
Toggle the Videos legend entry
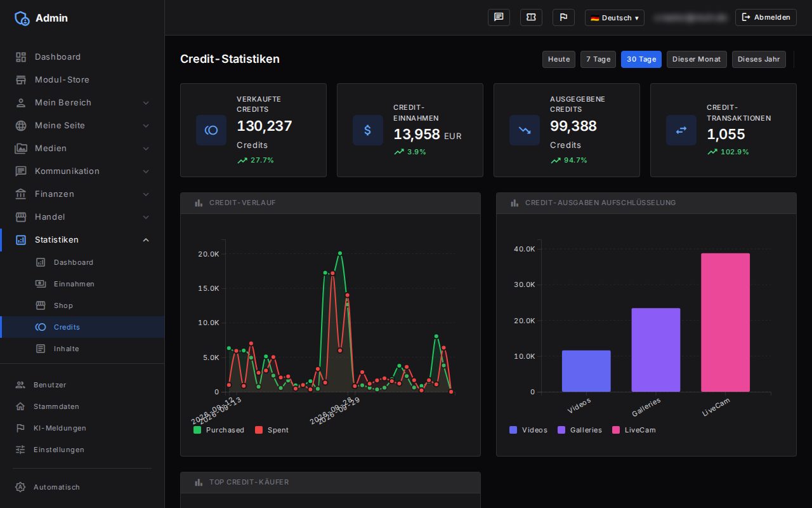(x=528, y=430)
